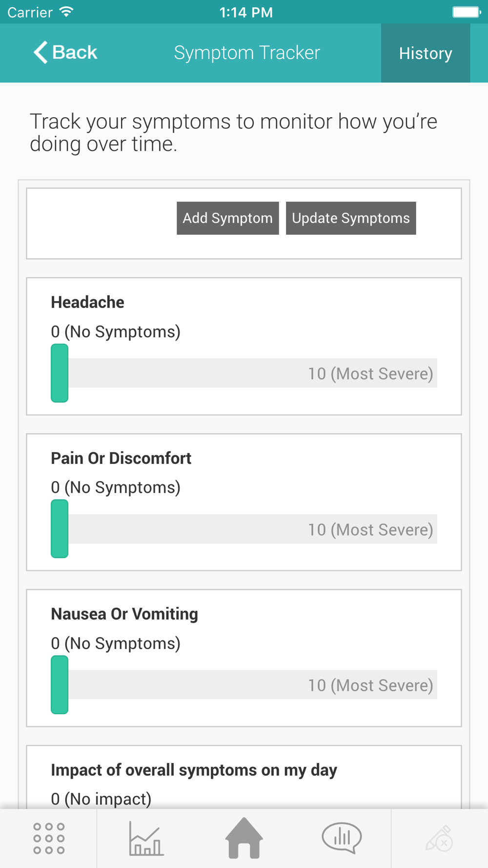The width and height of the screenshot is (488, 868).
Task: Set Nausea Or Vomiting to Most Severe end
Action: click(x=429, y=685)
